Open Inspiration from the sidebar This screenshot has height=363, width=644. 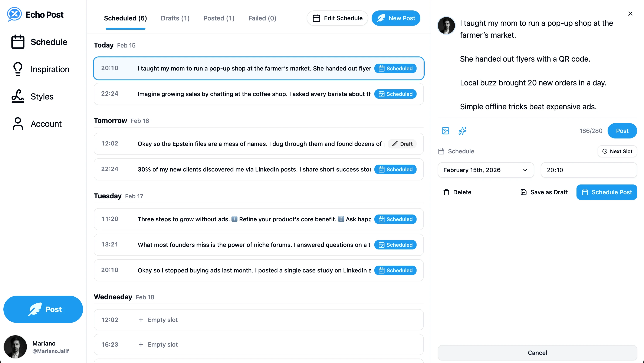[x=40, y=69]
